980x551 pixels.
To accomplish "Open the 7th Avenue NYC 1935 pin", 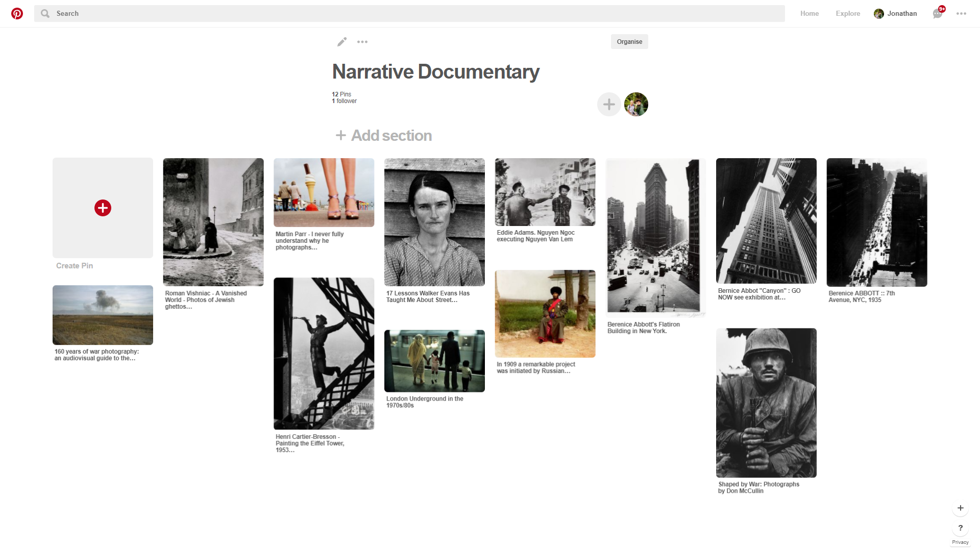I will [877, 222].
